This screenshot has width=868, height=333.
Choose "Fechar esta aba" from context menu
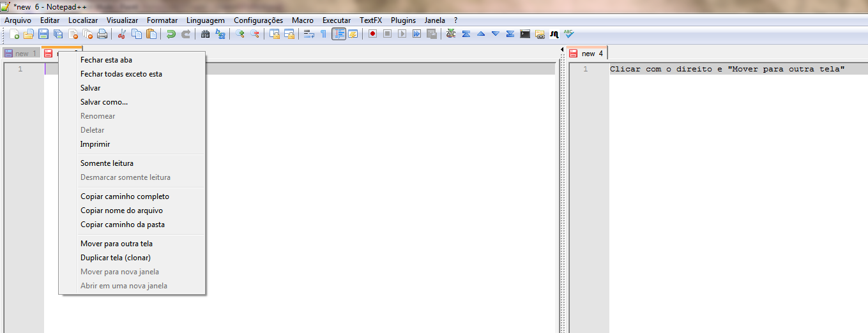[x=106, y=60]
